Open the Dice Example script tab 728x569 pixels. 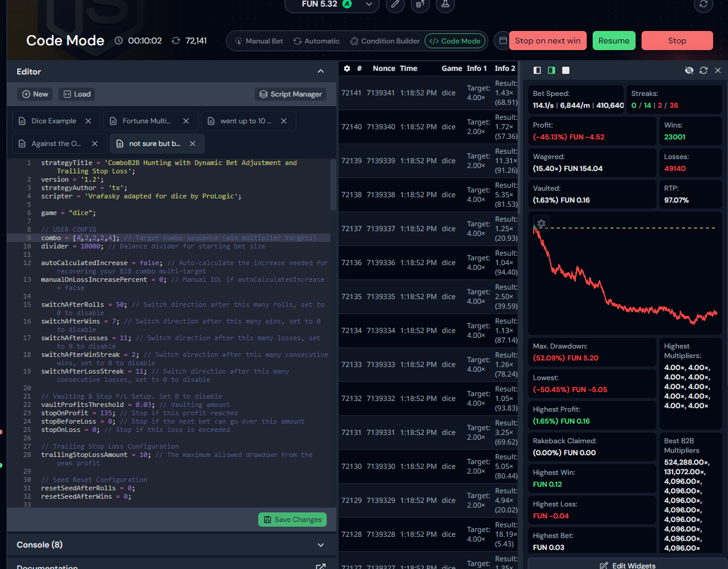tap(54, 121)
